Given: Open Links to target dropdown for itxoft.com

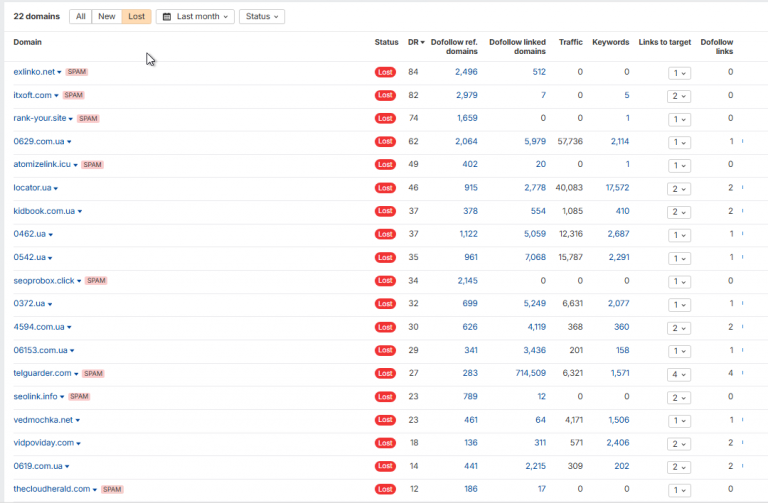Looking at the screenshot, I should (679, 96).
